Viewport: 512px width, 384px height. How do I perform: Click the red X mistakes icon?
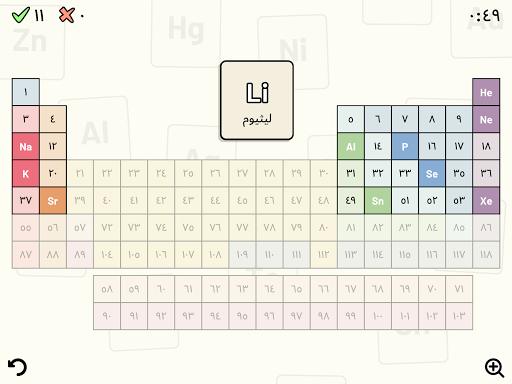tap(66, 15)
